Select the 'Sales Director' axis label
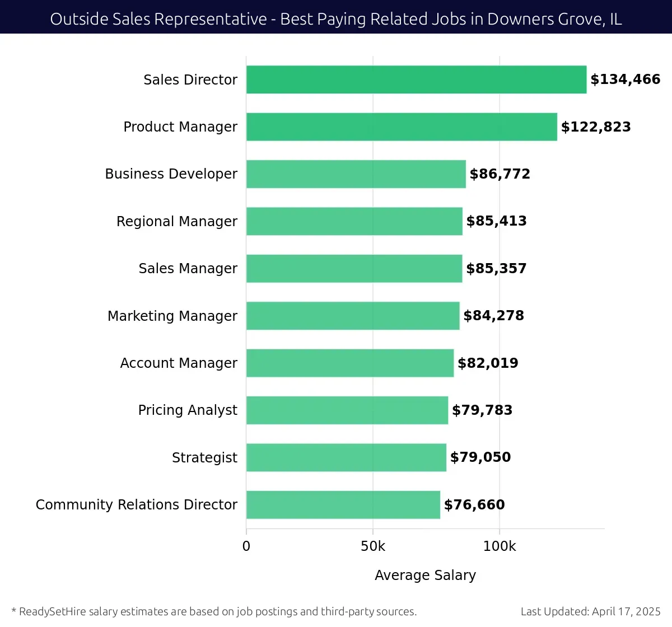This screenshot has height=627, width=672. (190, 79)
